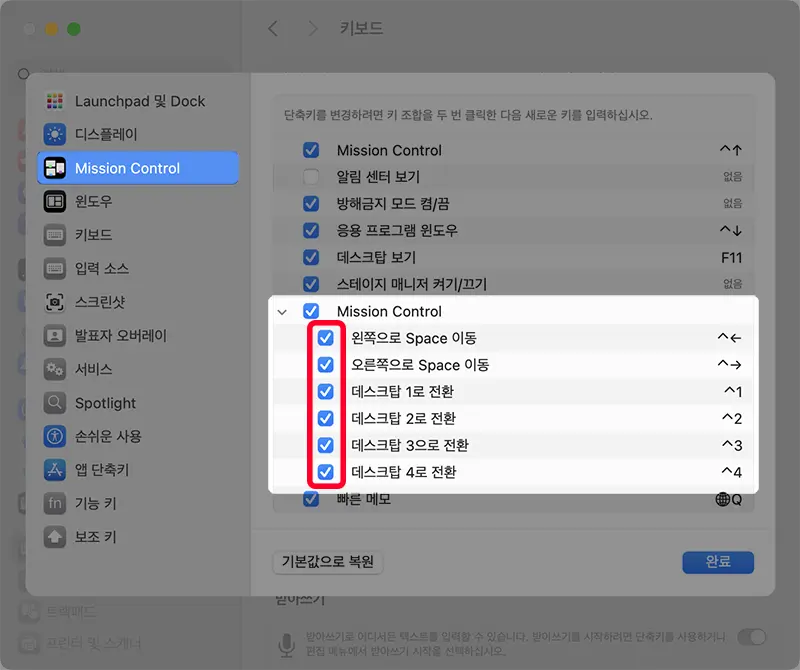Disable the 방해금지 모드 켬/끔 shortcut
The height and width of the screenshot is (670, 800).
(313, 203)
